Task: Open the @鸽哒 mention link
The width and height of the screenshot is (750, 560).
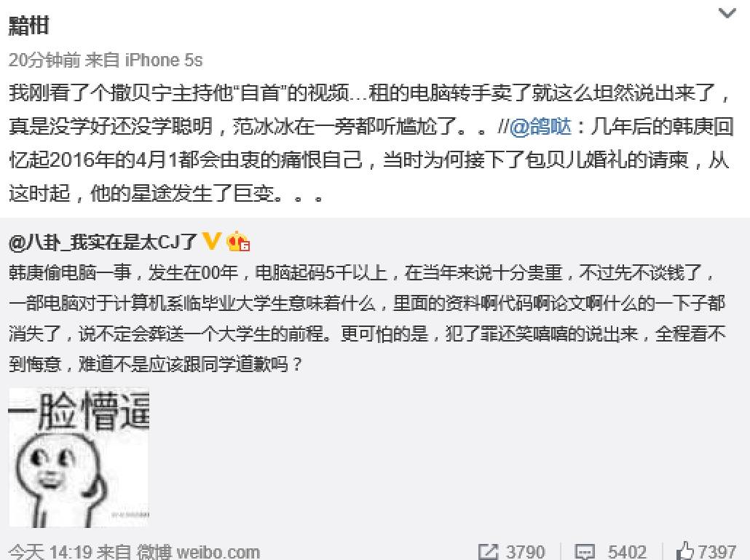Action: (x=540, y=126)
